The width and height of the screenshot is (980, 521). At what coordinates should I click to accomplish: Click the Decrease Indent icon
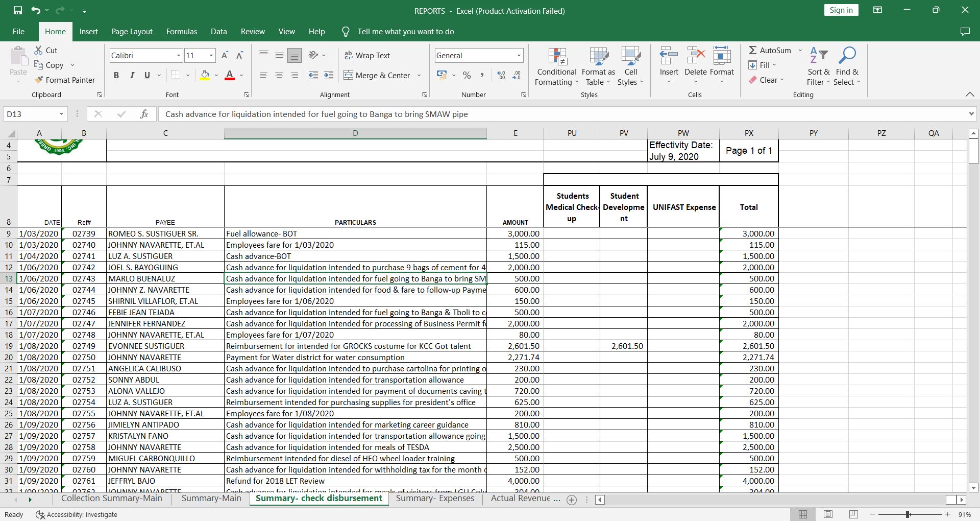[313, 75]
